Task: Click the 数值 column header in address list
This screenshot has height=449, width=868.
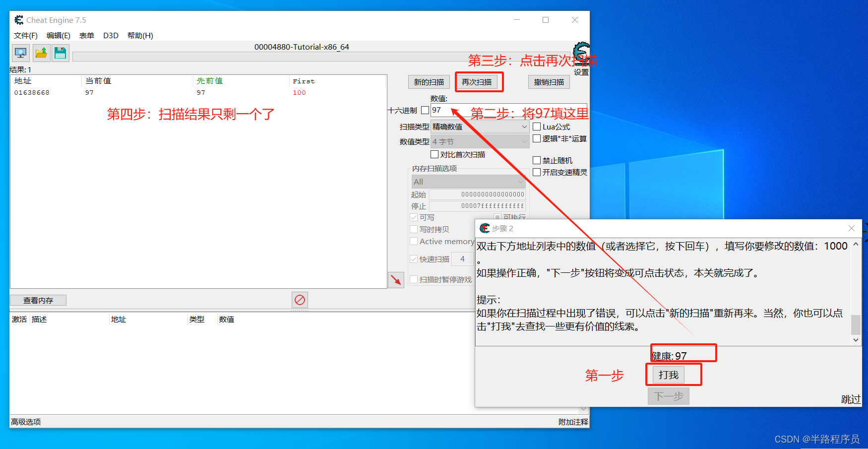Action: tap(227, 320)
